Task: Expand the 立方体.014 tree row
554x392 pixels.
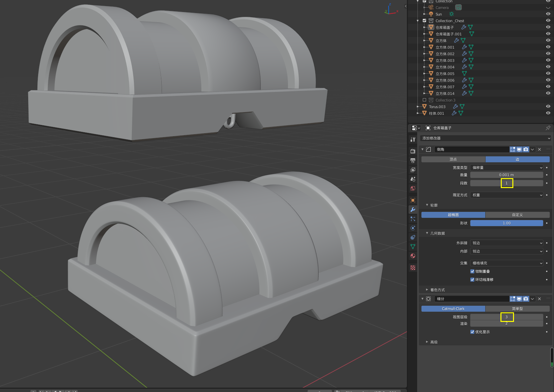Action: (424, 93)
